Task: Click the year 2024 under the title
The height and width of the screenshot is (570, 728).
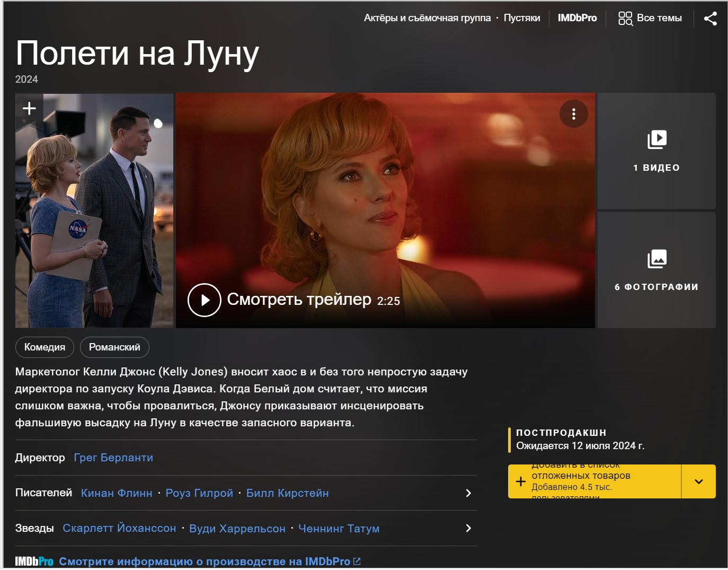Action: (26, 79)
